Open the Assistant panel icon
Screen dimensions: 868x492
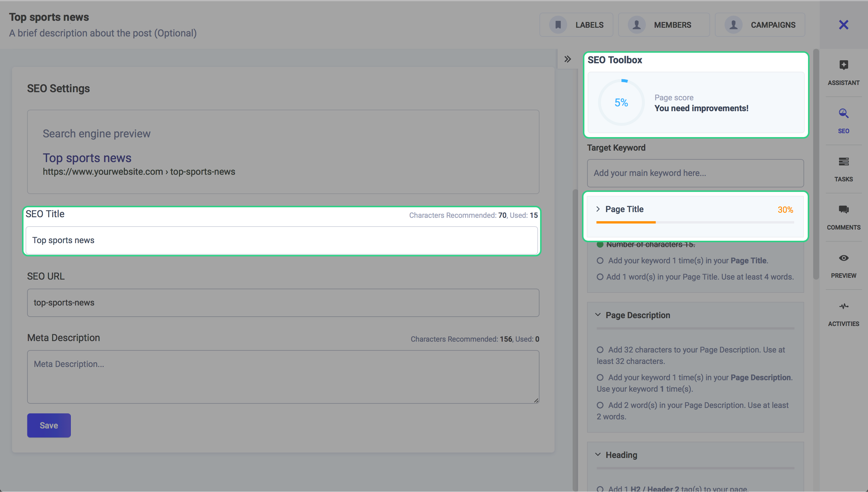[843, 65]
